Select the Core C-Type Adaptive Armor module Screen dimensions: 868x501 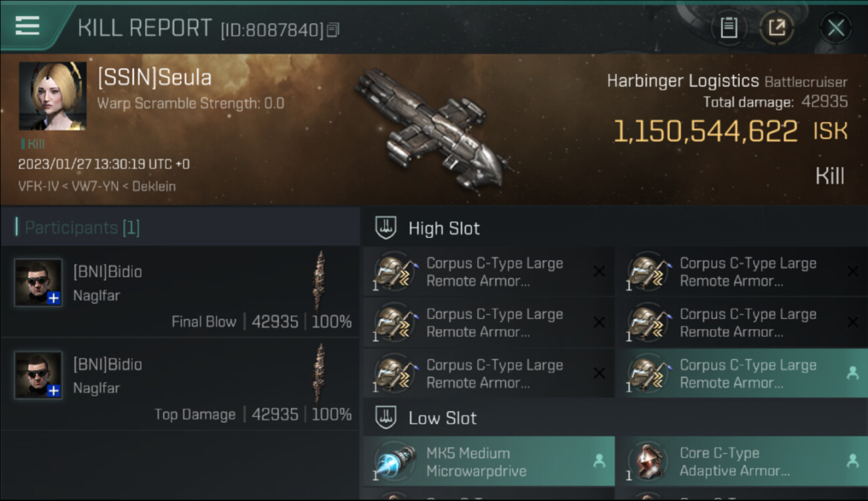742,462
